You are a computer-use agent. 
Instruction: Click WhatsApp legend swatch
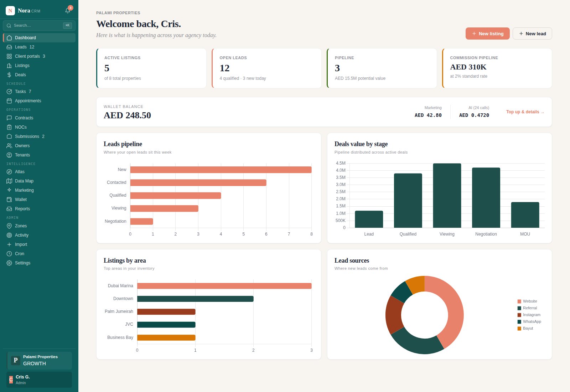click(x=519, y=322)
